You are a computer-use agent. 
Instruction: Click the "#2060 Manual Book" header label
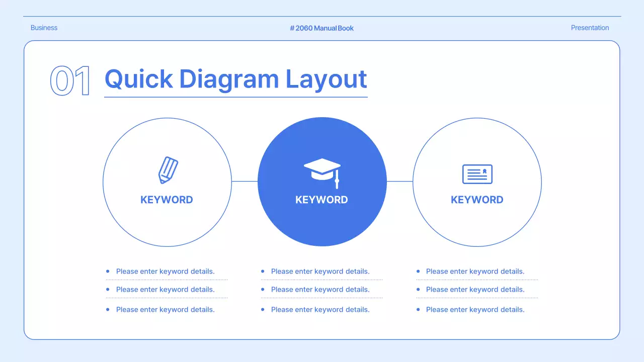[322, 28]
